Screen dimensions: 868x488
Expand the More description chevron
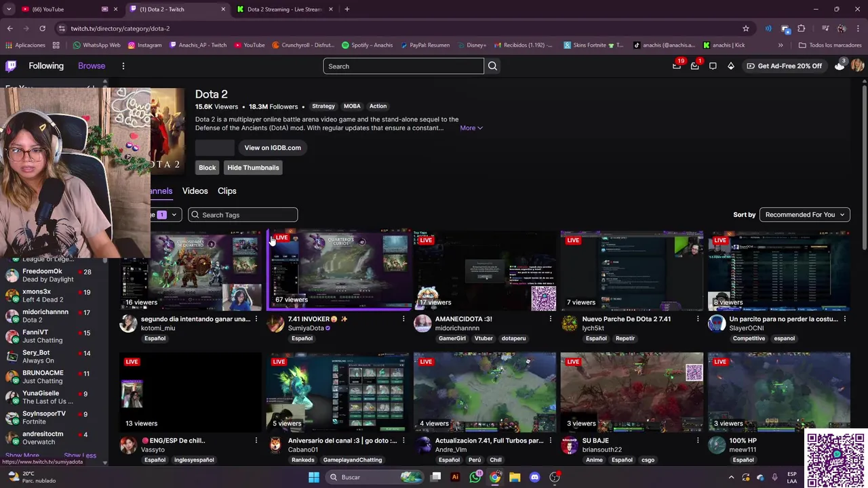coord(479,128)
